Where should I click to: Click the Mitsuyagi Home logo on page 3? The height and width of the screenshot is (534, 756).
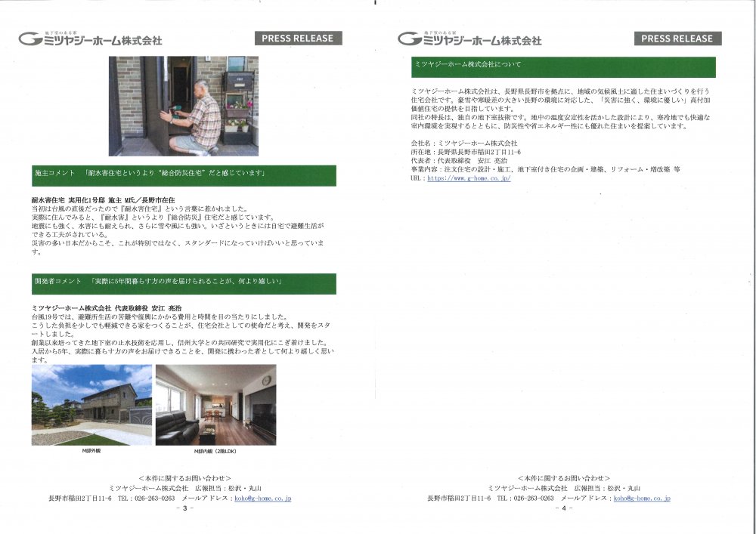(90, 39)
